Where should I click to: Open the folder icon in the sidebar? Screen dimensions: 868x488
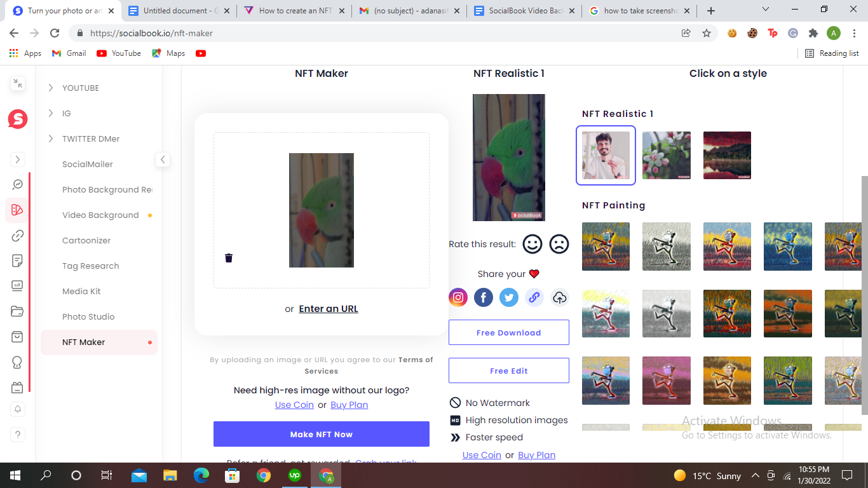tap(18, 311)
